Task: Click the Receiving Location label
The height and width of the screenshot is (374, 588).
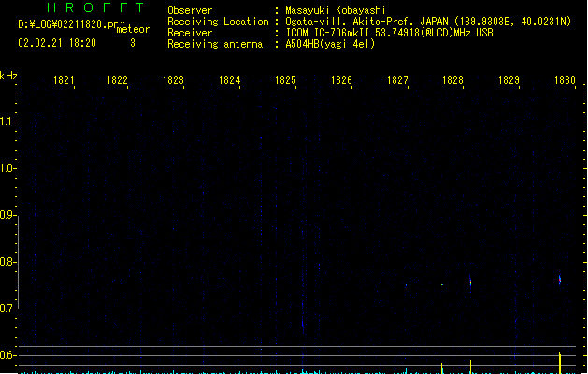Action: [218, 22]
